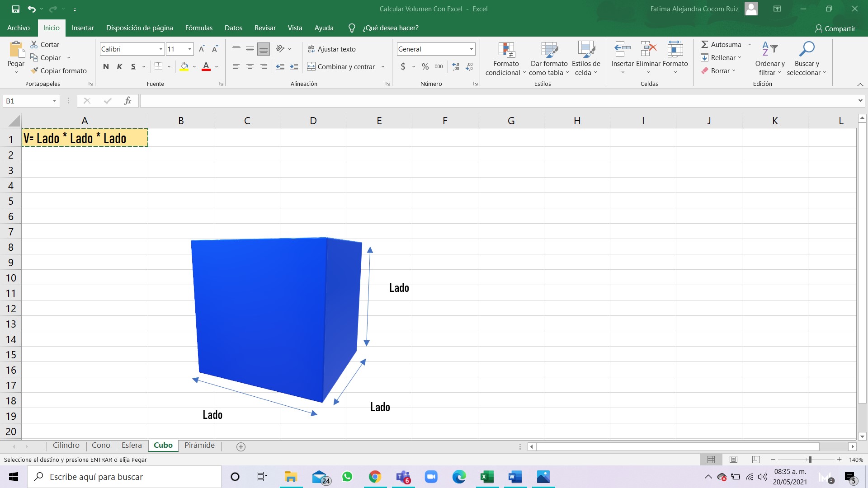This screenshot has width=868, height=488.
Task: Toggle italic with the K button
Action: tap(119, 66)
